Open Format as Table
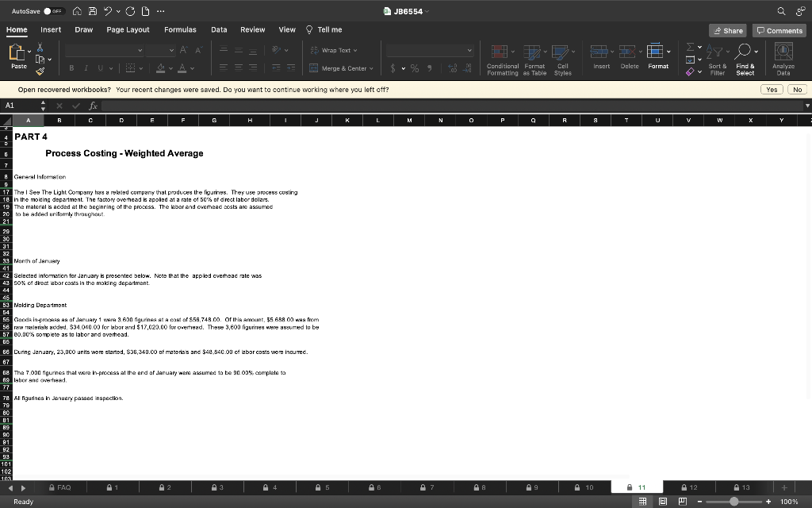This screenshot has width=812, height=508. point(534,60)
